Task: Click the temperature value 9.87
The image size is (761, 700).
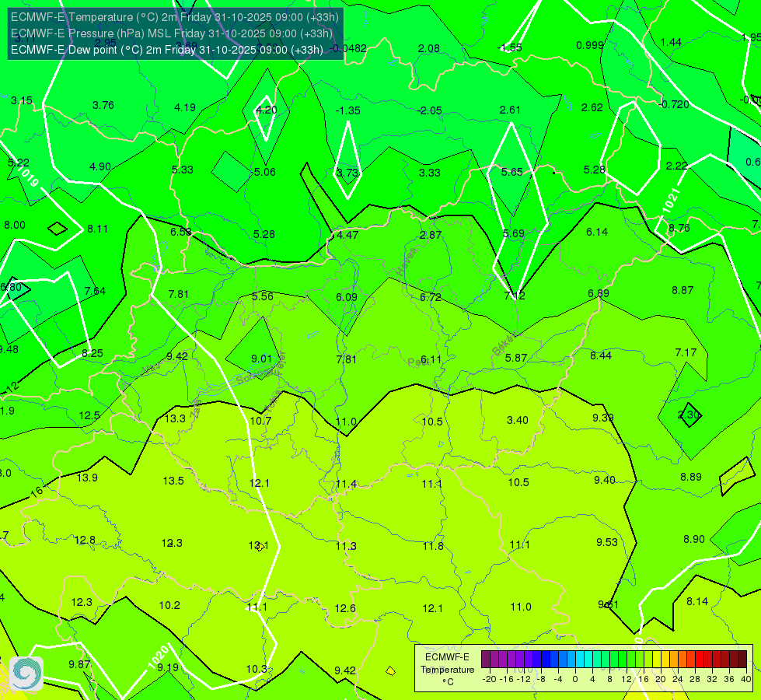Action: (79, 664)
